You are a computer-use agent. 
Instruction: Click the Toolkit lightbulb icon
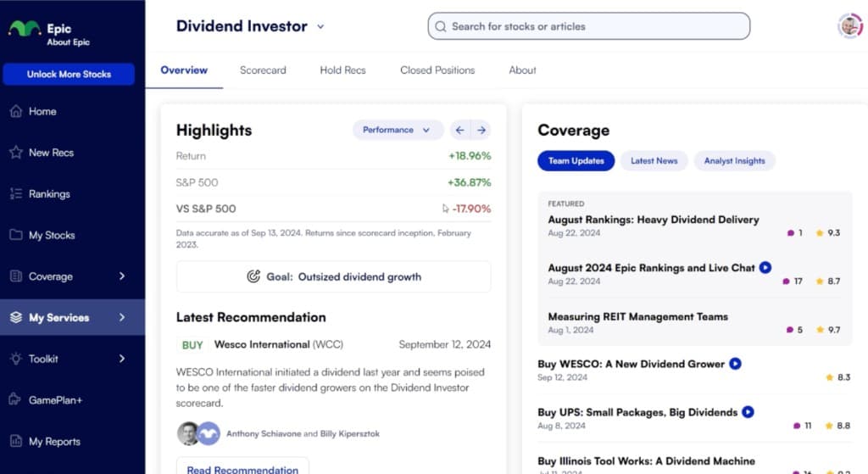pos(16,359)
